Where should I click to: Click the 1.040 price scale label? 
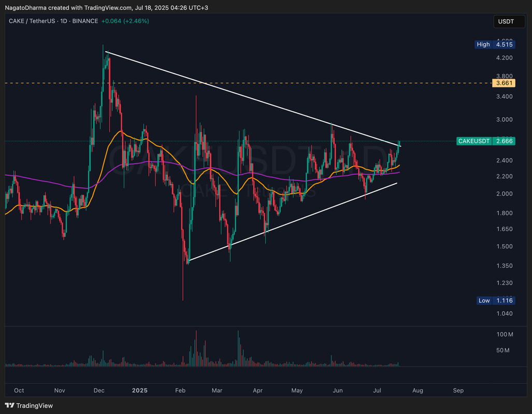505,314
